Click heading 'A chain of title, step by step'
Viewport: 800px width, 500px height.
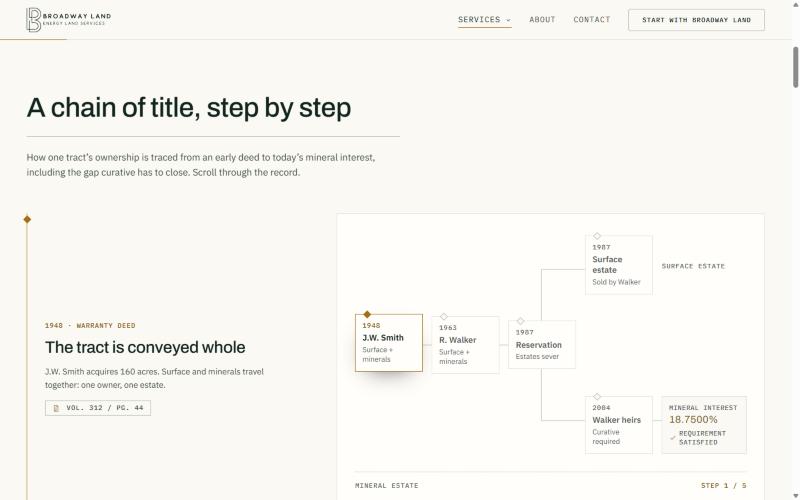(189, 108)
